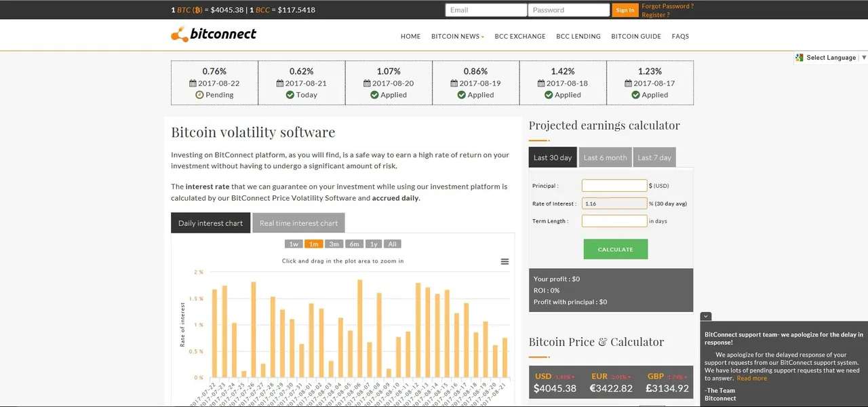Screen dimensions: 868x407
Task: Select the Last 7 day calculator tab
Action: click(655, 157)
